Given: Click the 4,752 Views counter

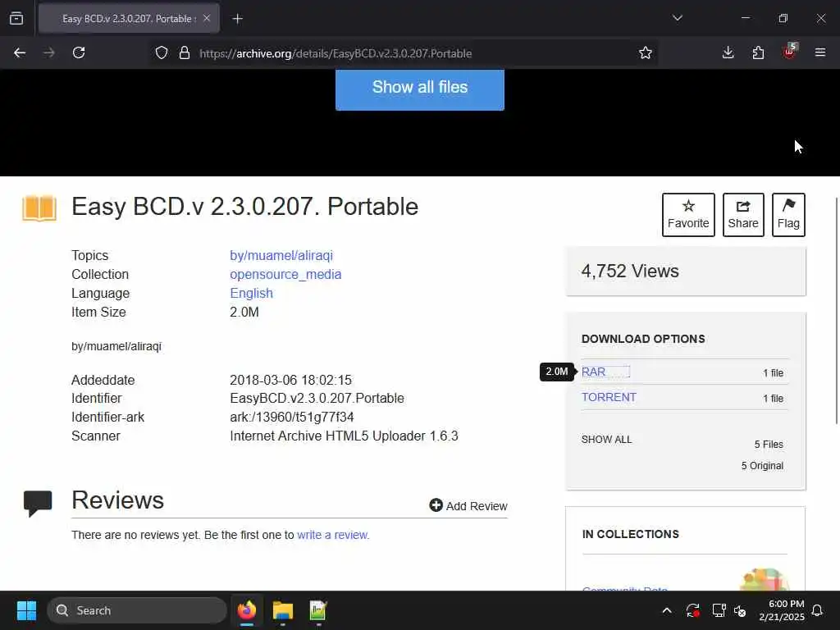Looking at the screenshot, I should [630, 271].
